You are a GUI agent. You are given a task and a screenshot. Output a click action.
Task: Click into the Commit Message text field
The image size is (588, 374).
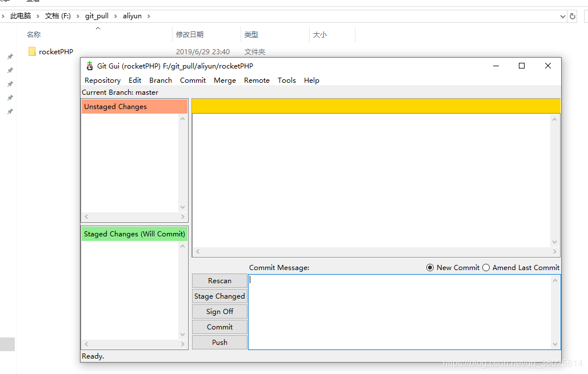pos(399,312)
